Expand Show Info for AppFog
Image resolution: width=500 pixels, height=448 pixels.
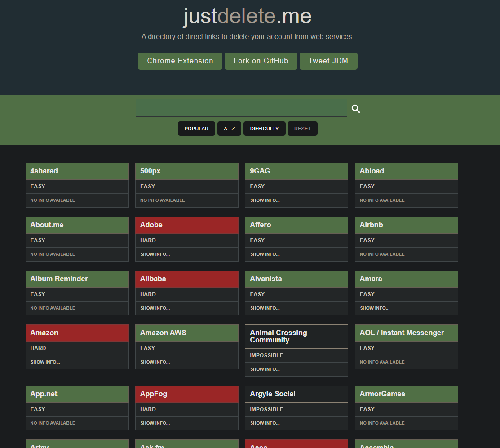[155, 423]
